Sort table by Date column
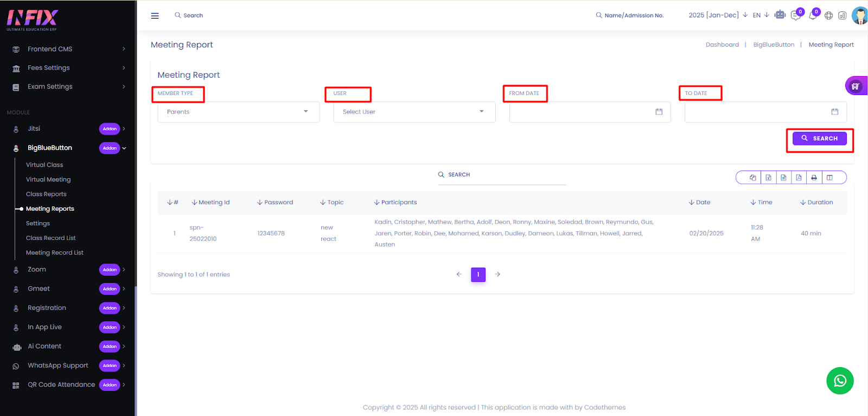Screen dimensions: 868x416 pyautogui.click(x=699, y=202)
